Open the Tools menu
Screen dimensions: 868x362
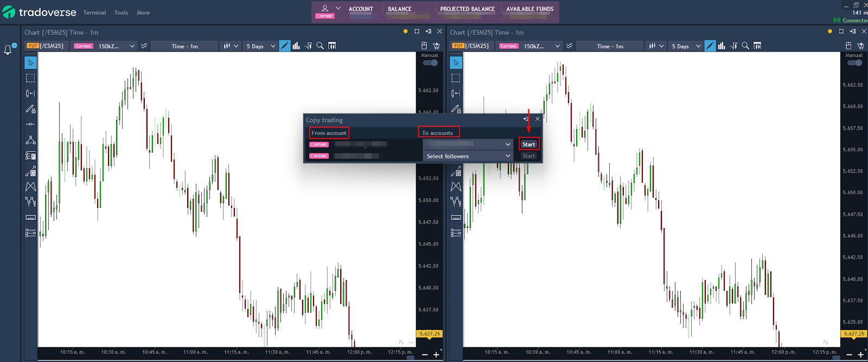coord(121,12)
